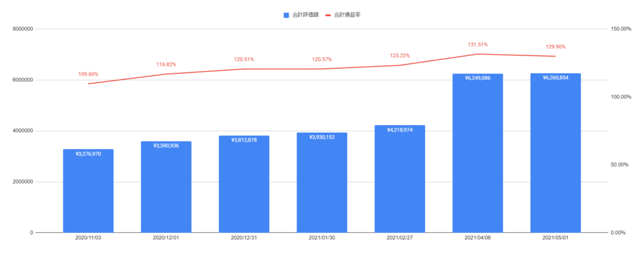Click the 2000000 left axis label
Image resolution: width=644 pixels, height=253 pixels.
[23, 182]
